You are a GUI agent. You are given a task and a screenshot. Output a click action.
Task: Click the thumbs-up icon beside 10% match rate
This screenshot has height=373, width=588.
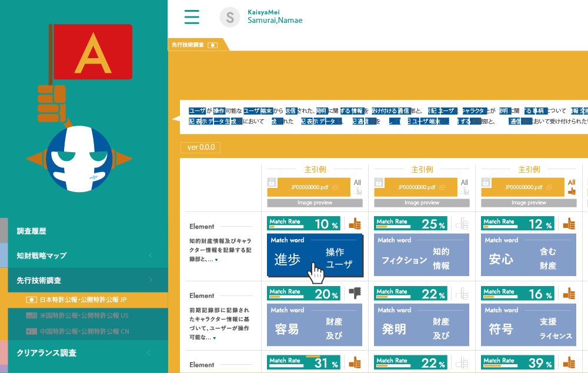tap(355, 224)
